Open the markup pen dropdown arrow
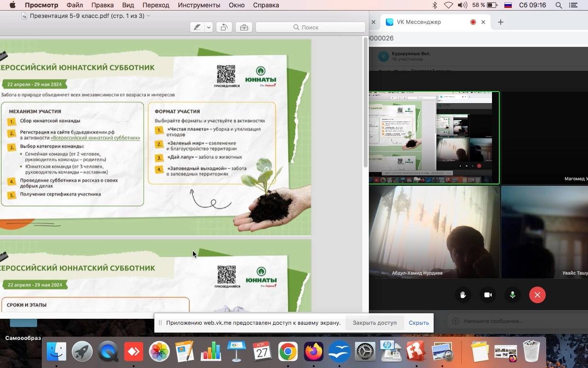This screenshot has width=588, height=368. 209,27
